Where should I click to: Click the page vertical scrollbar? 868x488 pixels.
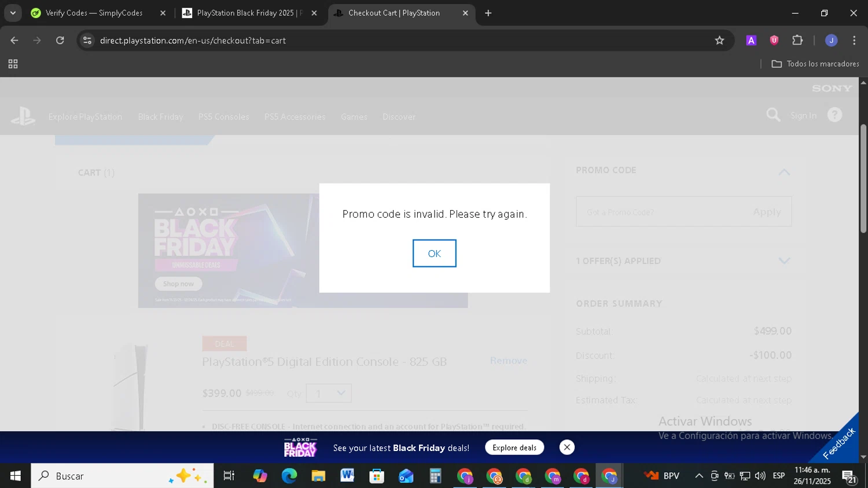click(863, 178)
